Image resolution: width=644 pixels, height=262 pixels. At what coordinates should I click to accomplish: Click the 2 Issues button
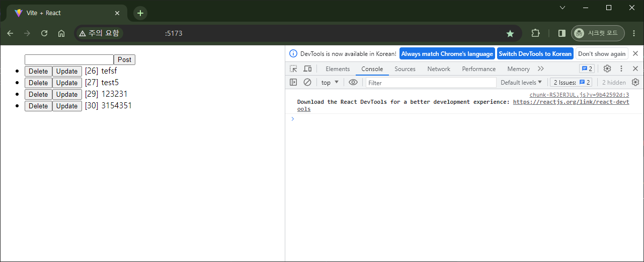point(571,82)
